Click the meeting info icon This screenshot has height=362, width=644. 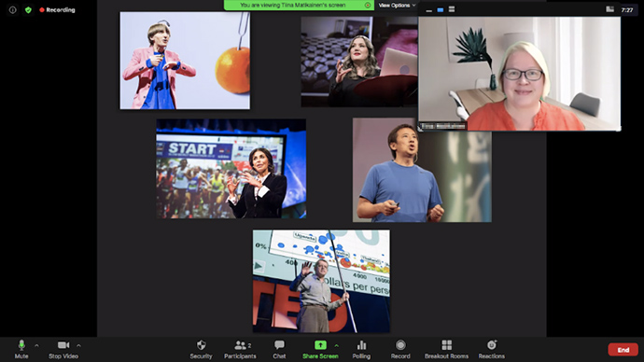pyautogui.click(x=13, y=10)
